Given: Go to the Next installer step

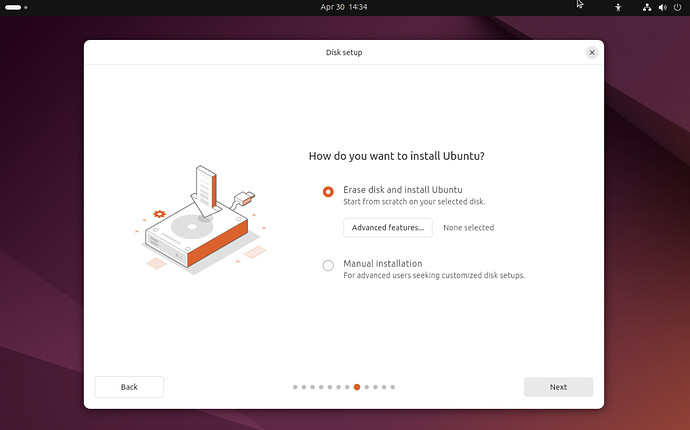Looking at the screenshot, I should tap(558, 387).
